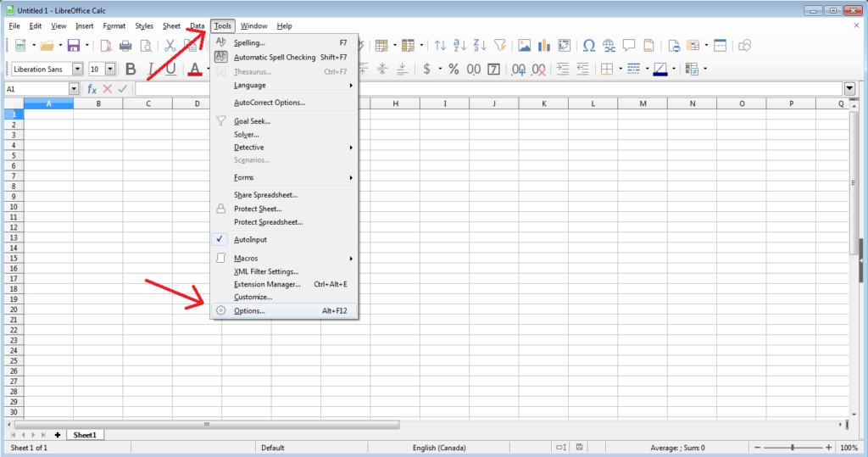The height and width of the screenshot is (457, 868).
Task: Click the zoom slider in status bar
Action: pyautogui.click(x=793, y=448)
